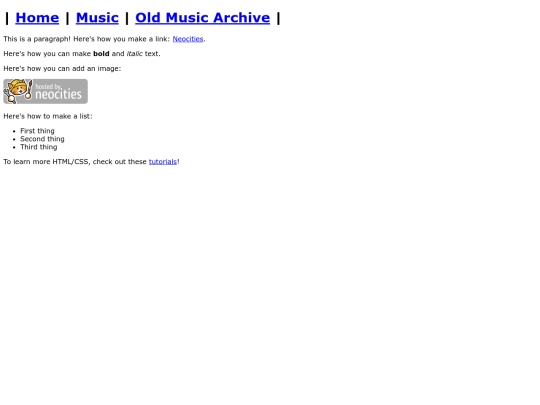The width and height of the screenshot is (540, 405).
Task: Open the Home navigation link
Action: tap(37, 18)
